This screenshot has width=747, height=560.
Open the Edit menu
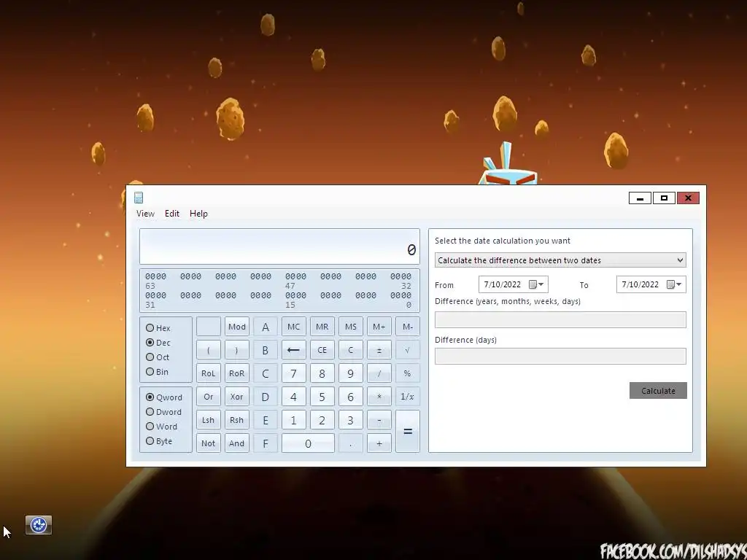point(172,214)
